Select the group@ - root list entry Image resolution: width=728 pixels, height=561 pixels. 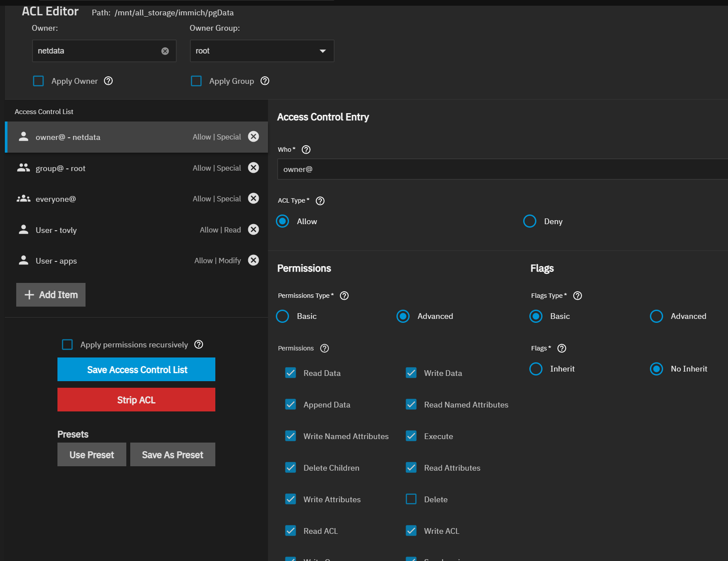pyautogui.click(x=136, y=168)
